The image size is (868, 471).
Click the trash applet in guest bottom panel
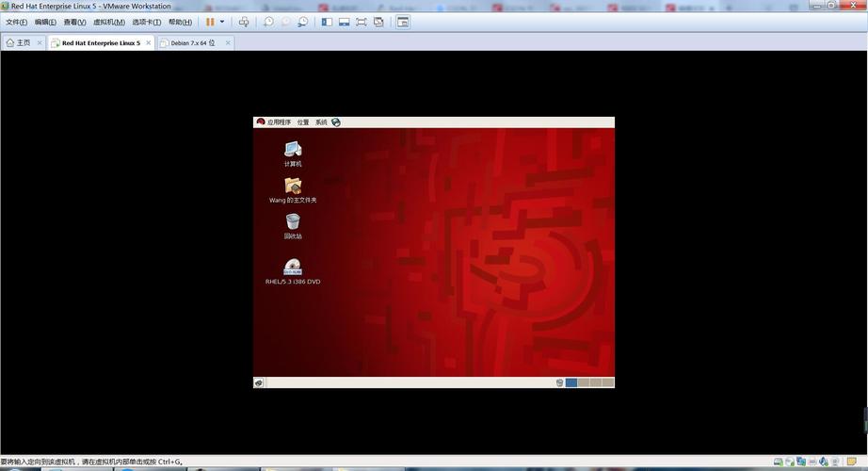559,382
